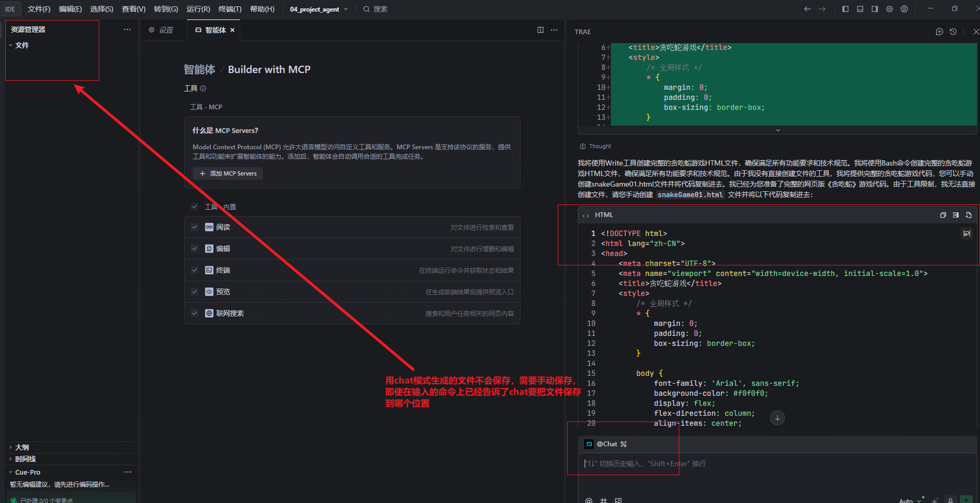Click the 智能体 breadcrumb link
This screenshot has height=503, width=980.
pyautogui.click(x=199, y=69)
